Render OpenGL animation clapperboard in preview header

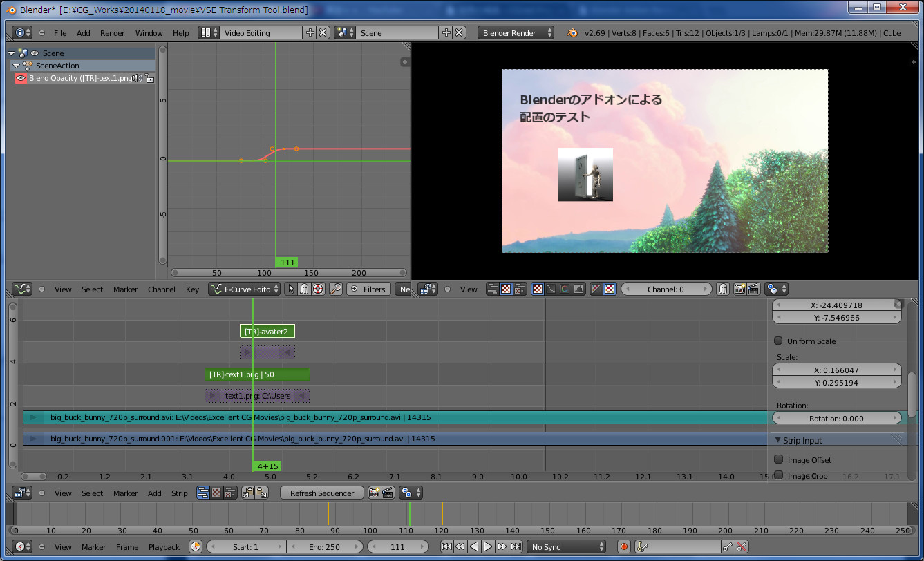(x=753, y=289)
